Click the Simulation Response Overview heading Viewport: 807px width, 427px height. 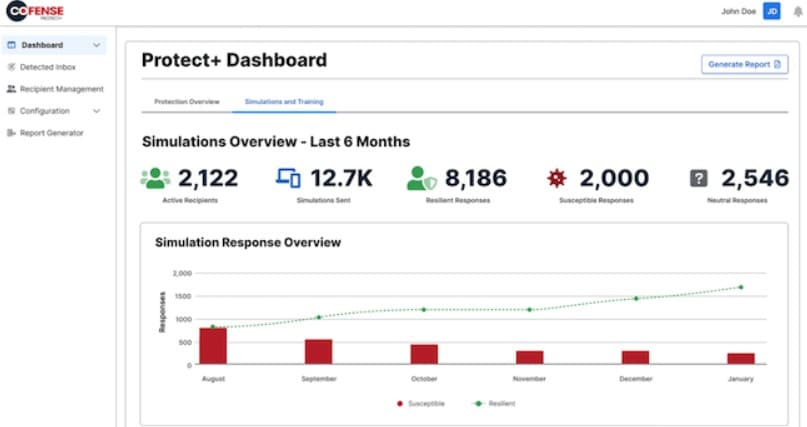point(248,242)
